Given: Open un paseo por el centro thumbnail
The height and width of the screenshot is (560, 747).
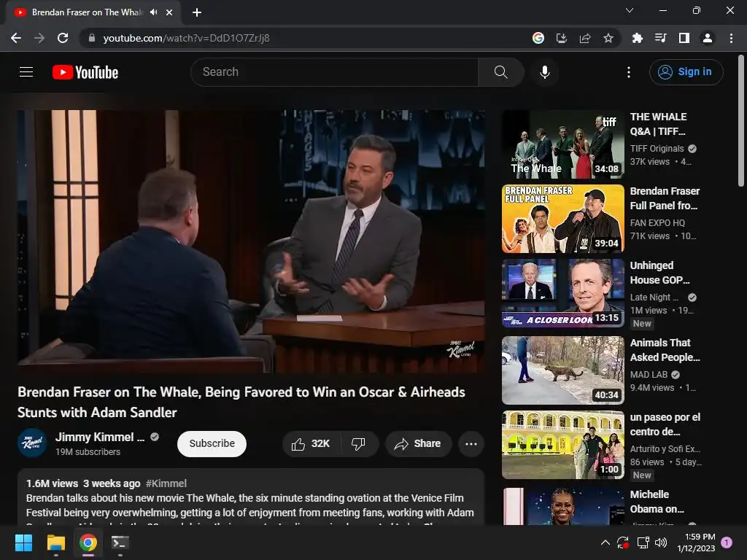Looking at the screenshot, I should click(x=563, y=445).
